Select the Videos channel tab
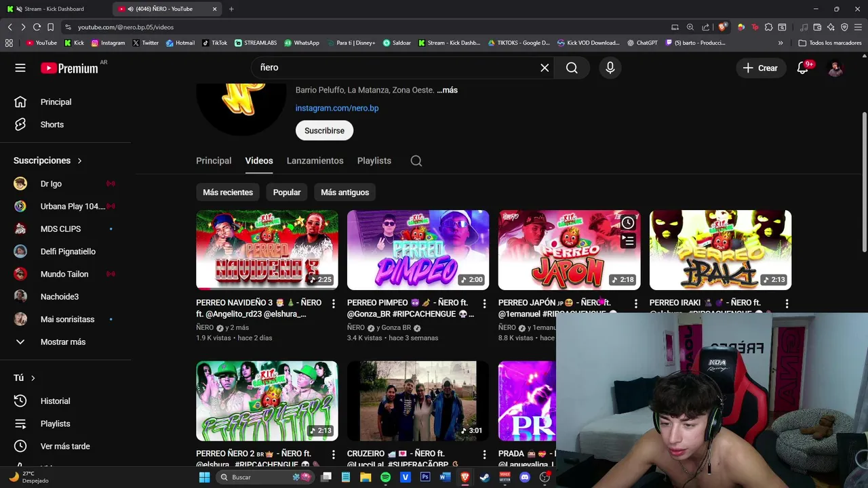The width and height of the screenshot is (868, 488). click(259, 161)
